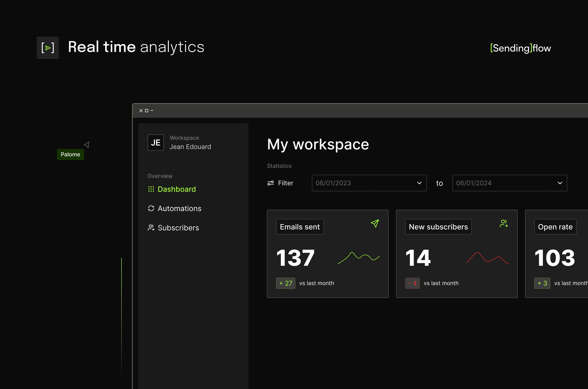The width and height of the screenshot is (588, 389).
Task: Click the play logo icon beside heading
Action: point(48,48)
